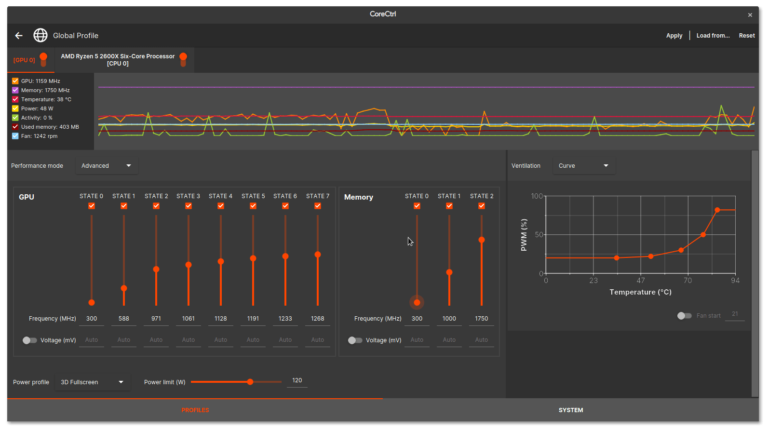Click the Global Profile globe icon
This screenshot has width=768, height=431.
click(41, 35)
